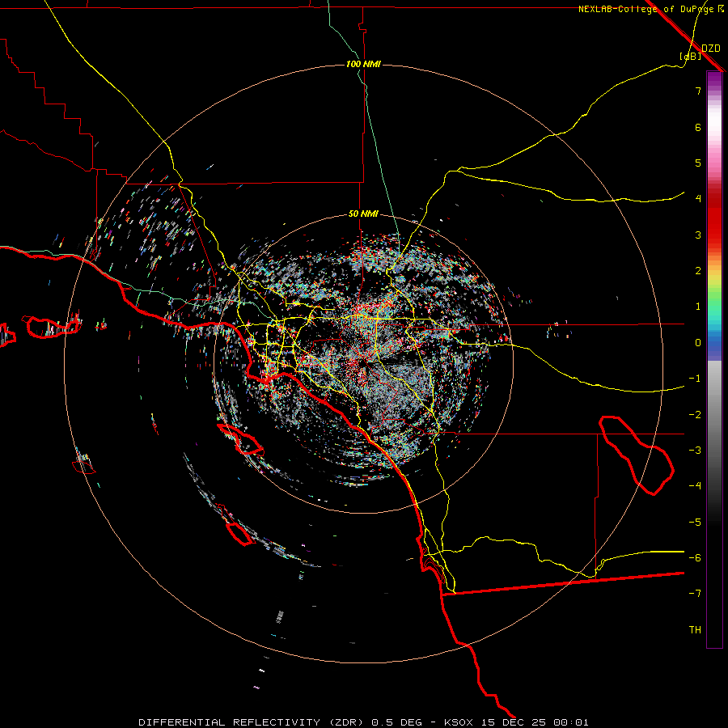The width and height of the screenshot is (728, 728).
Task: Click the [dB] units label
Action: [691, 56]
